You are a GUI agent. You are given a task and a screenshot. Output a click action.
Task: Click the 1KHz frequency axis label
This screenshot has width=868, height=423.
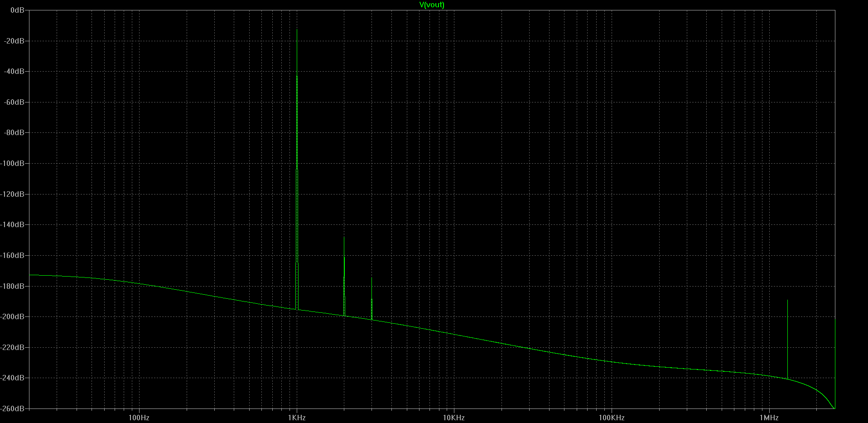click(297, 418)
